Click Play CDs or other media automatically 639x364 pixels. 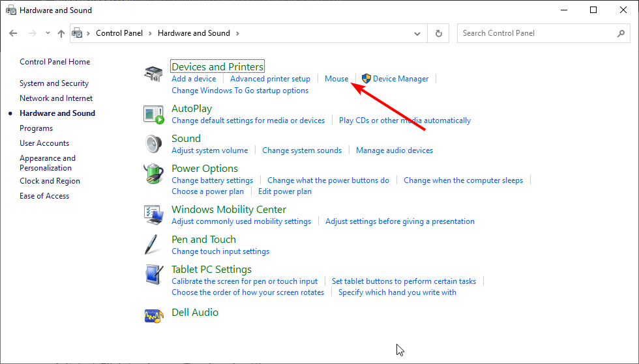point(405,120)
